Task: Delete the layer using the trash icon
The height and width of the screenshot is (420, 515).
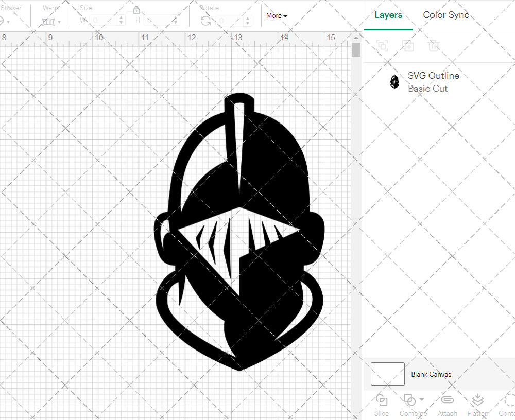Action: (x=434, y=46)
